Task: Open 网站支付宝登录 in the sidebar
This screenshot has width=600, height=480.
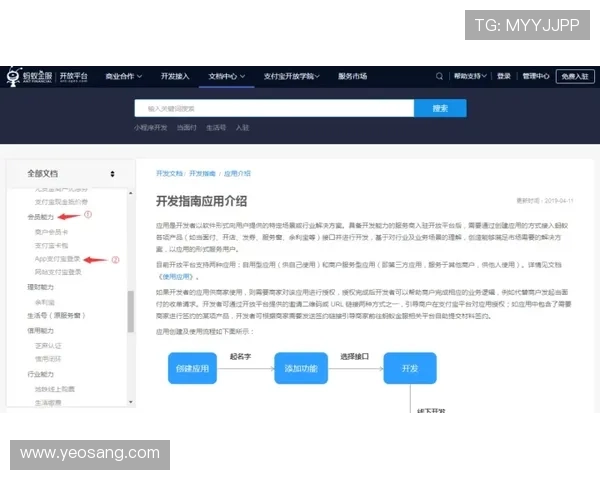Action: click(58, 272)
